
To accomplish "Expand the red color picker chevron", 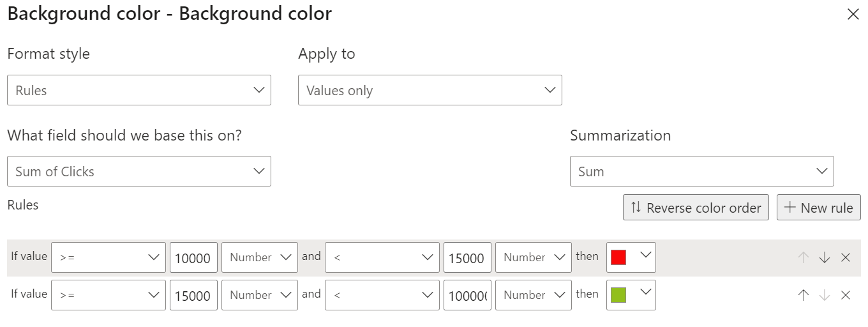I will tap(645, 255).
